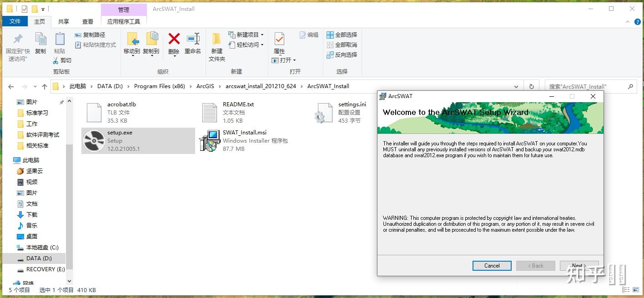Select the setup.exe file
The height and width of the screenshot is (298, 644).
(138, 140)
